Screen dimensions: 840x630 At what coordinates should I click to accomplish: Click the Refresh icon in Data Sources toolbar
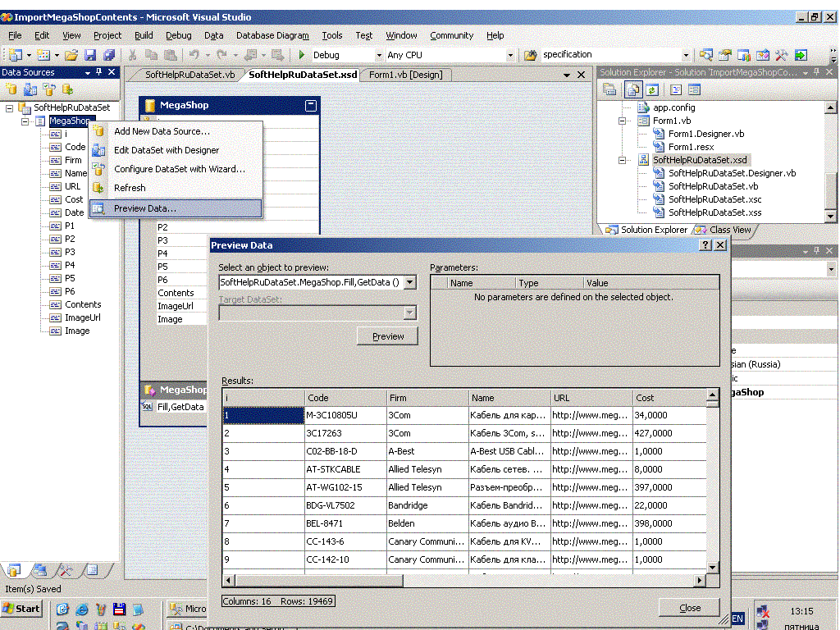(x=67, y=89)
